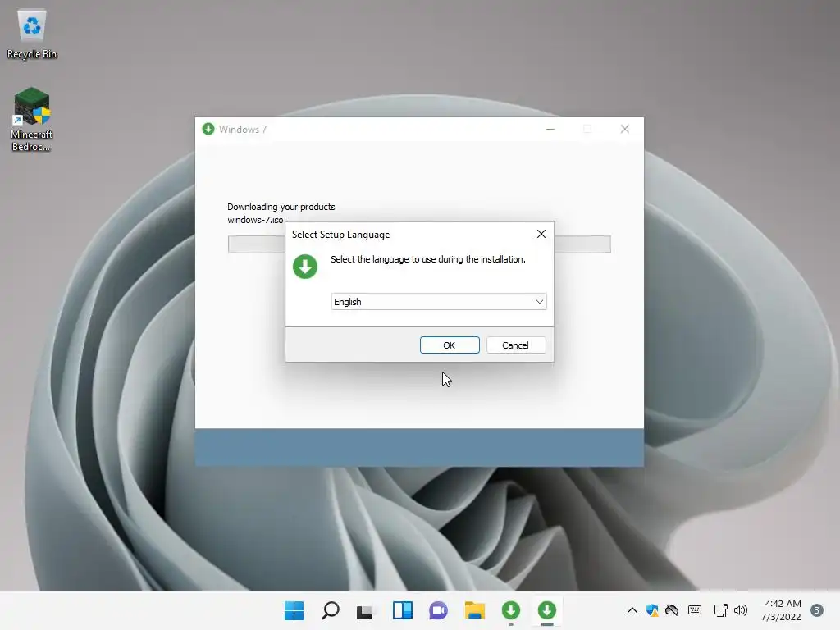Image resolution: width=840 pixels, height=630 pixels.
Task: Cancel the Select Setup Language dialog
Action: (x=516, y=345)
